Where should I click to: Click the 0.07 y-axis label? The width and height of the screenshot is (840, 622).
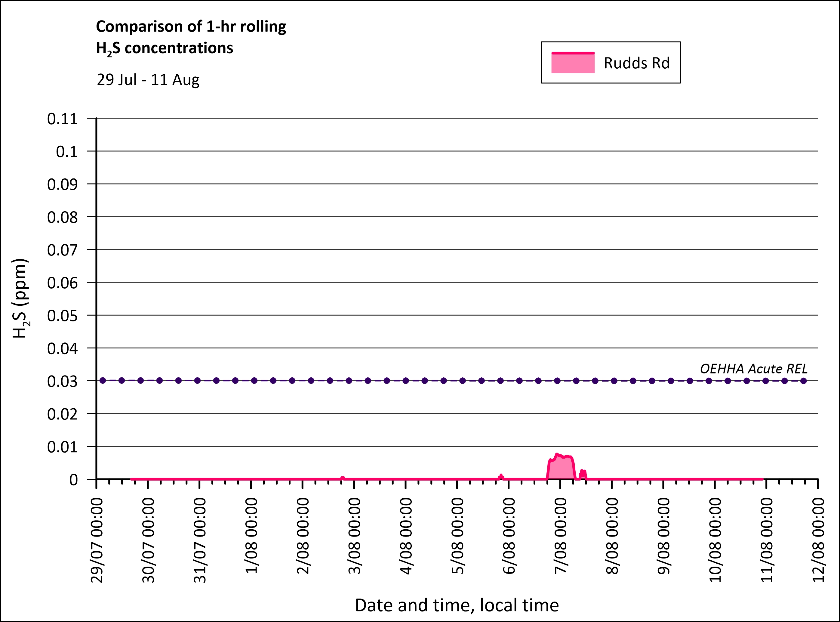(62, 250)
